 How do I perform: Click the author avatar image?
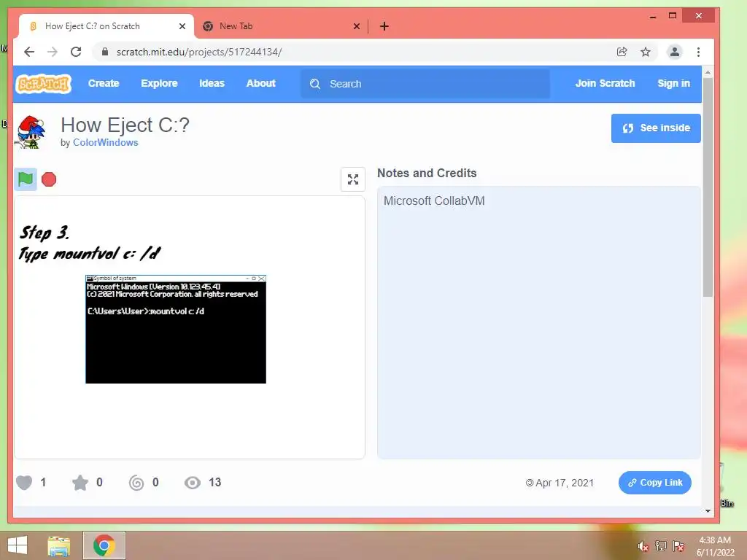point(31,132)
